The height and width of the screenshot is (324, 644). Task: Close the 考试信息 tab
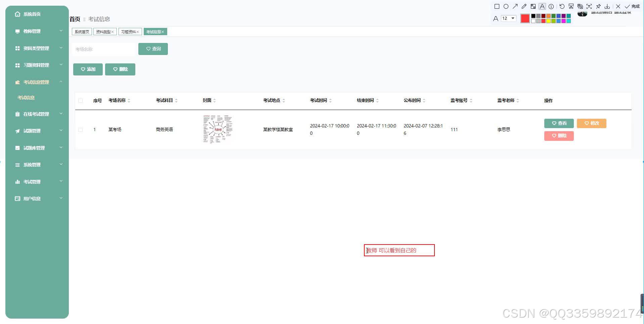163,32
